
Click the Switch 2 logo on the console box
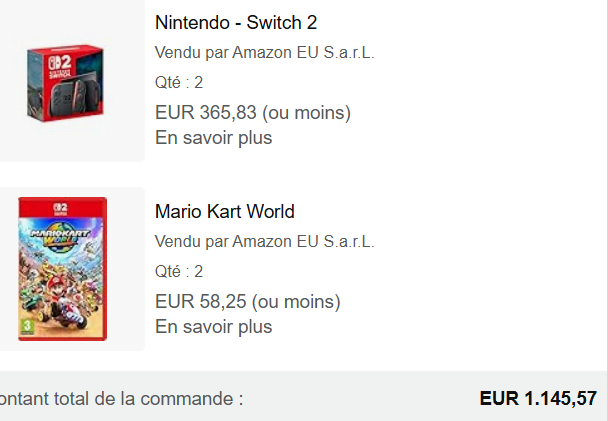60,64
